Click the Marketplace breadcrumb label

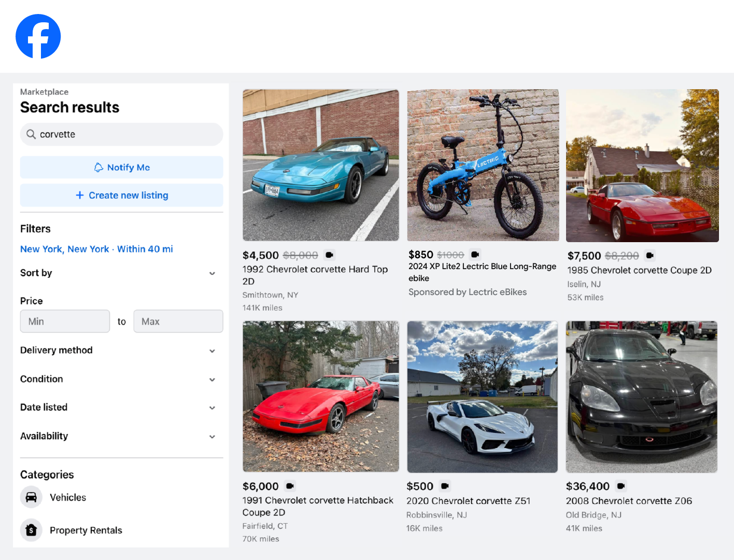[x=45, y=92]
